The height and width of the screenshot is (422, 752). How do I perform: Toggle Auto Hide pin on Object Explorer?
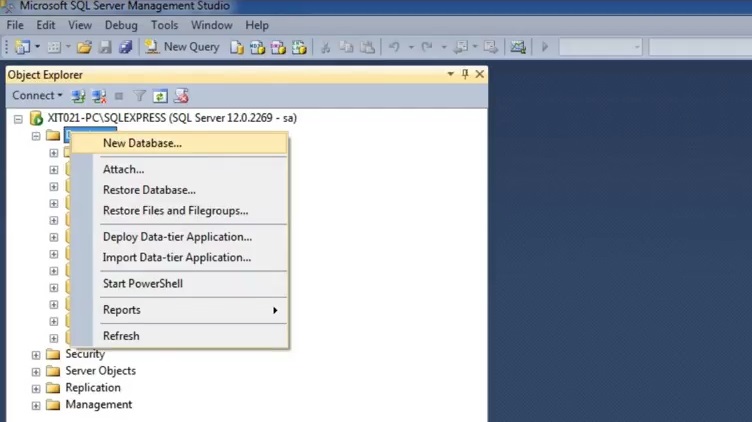[465, 74]
